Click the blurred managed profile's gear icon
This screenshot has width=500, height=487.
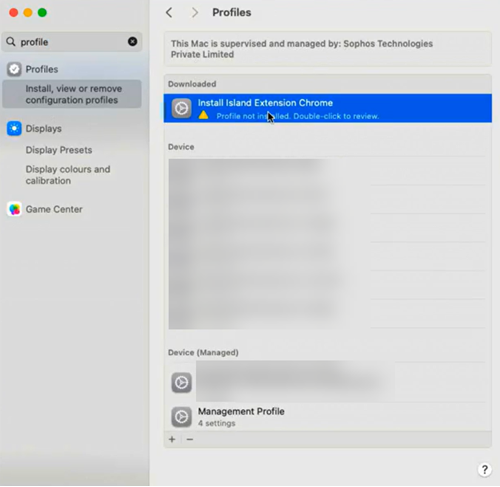(181, 382)
